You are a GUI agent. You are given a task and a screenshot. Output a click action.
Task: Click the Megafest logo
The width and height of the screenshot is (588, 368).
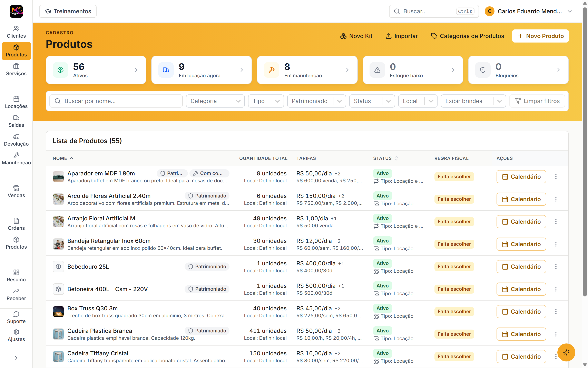point(16,11)
